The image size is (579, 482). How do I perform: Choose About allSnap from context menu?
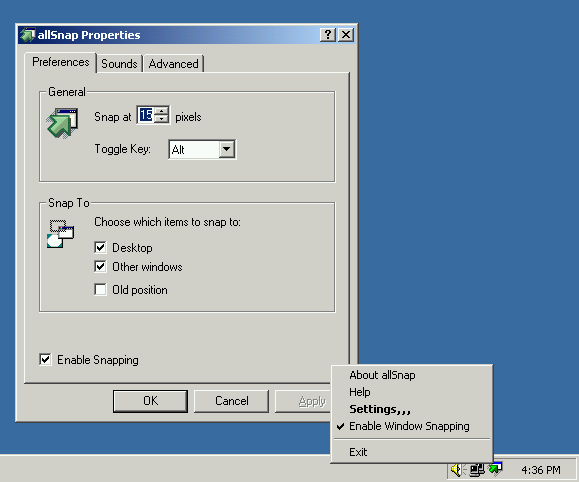382,375
